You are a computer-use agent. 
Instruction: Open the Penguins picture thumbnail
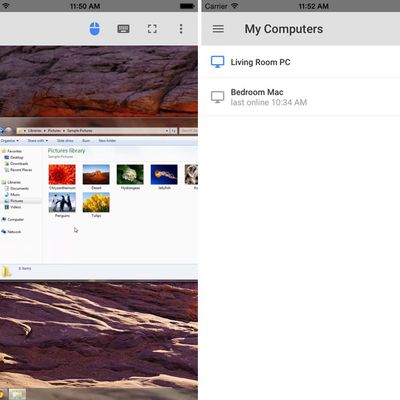(62, 202)
